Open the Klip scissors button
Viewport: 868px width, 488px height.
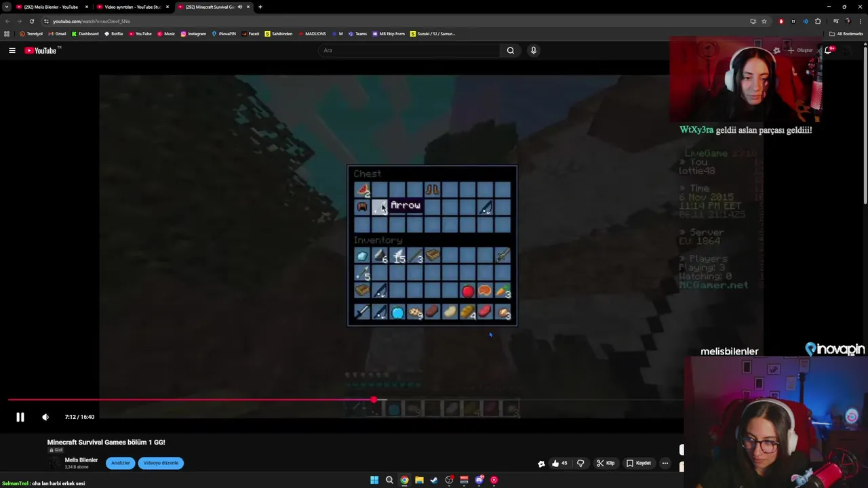(x=606, y=463)
